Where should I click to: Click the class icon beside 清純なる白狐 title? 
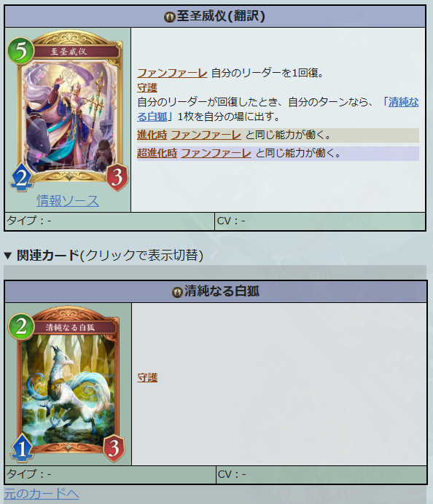(177, 292)
